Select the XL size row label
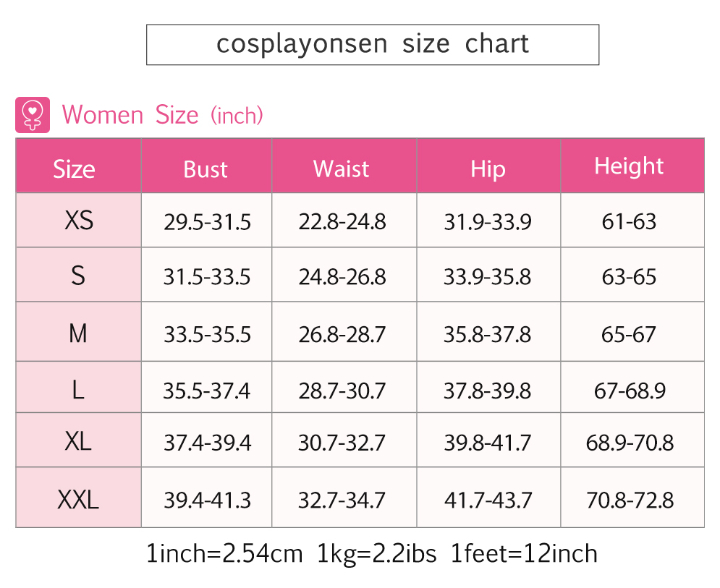This screenshot has width=720, height=588. pyautogui.click(x=79, y=440)
